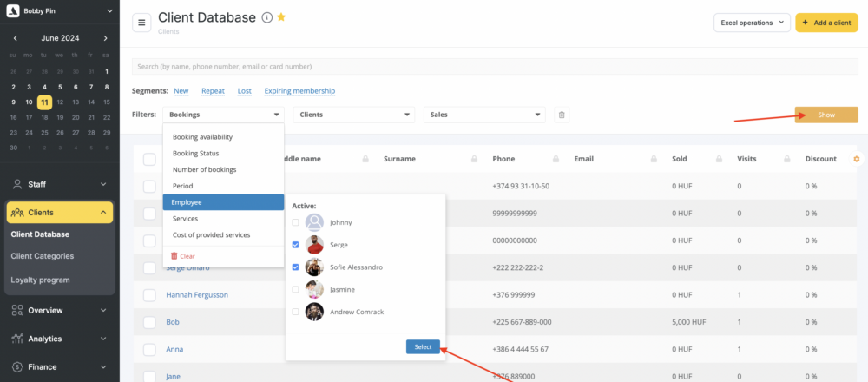Viewport: 868px width, 382px height.
Task: Click lock icon in Sold column header
Action: pos(719,159)
